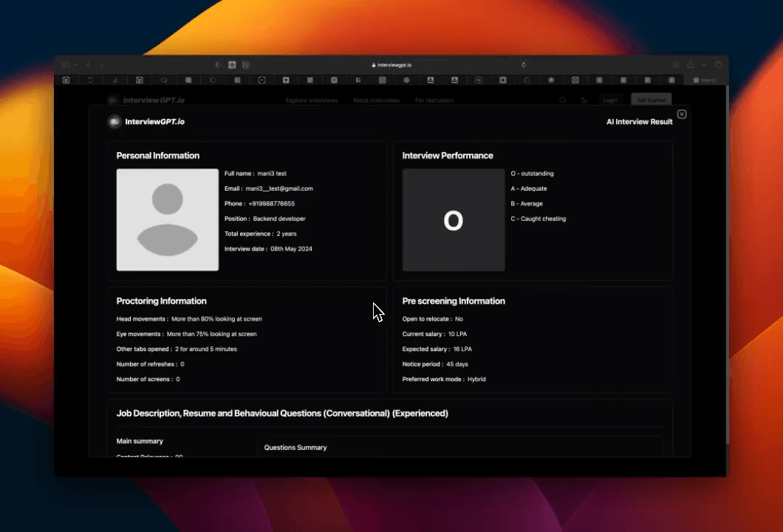
Task: Go forward using Safari's forward arrow
Action: [102, 65]
